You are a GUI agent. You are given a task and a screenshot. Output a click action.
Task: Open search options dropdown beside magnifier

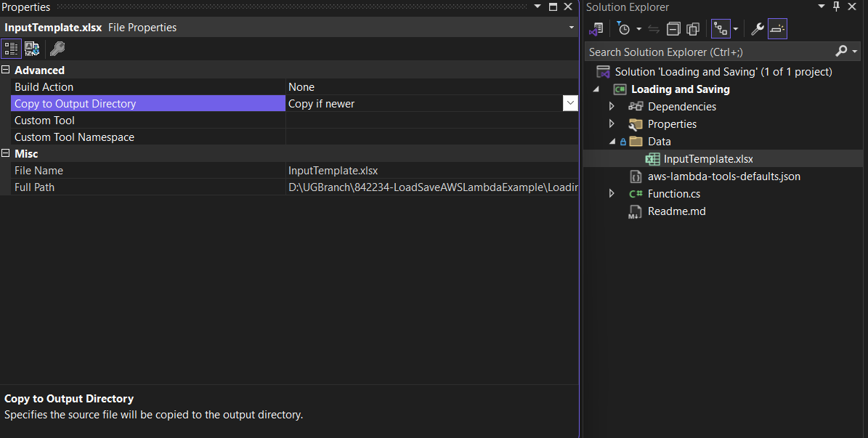click(855, 52)
